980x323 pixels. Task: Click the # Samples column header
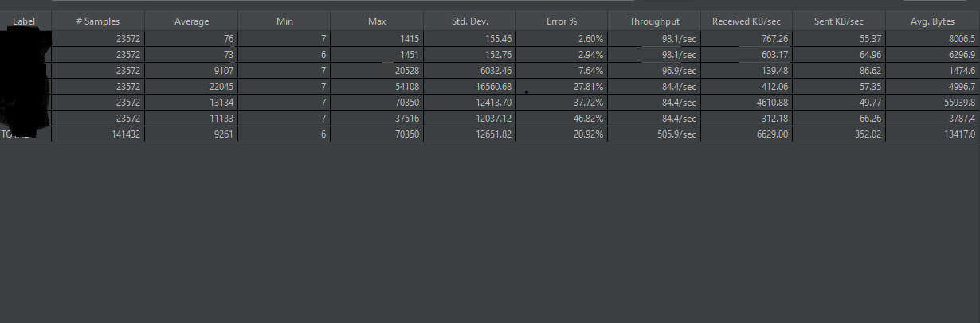coord(98,21)
